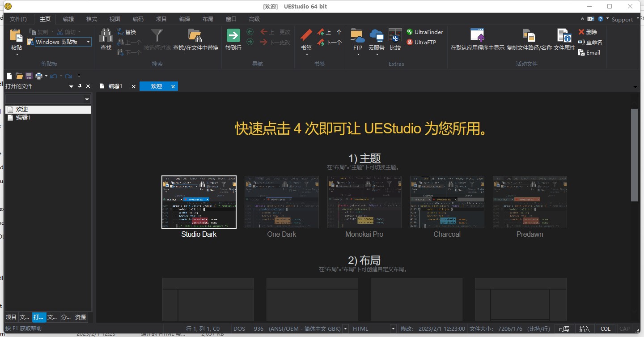Customize quick access toolbar dropdown

(x=79, y=76)
